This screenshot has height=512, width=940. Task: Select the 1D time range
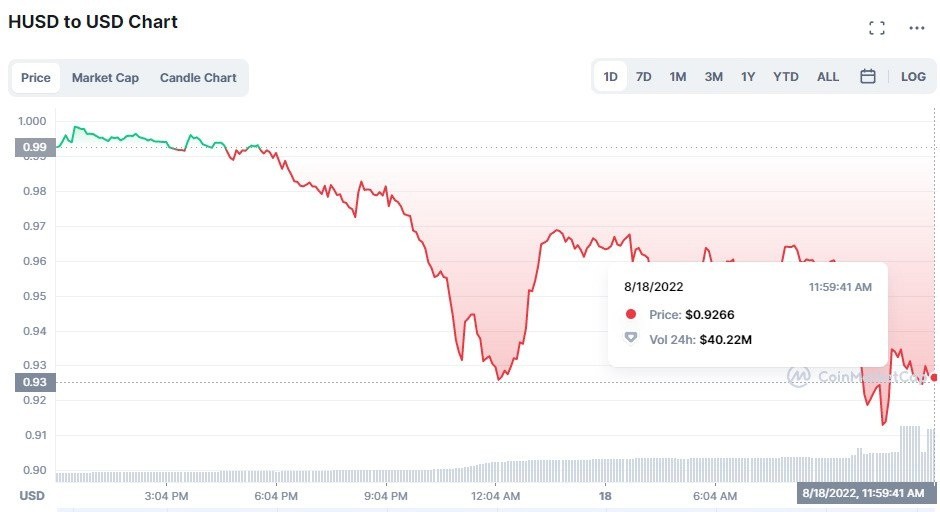pos(610,77)
